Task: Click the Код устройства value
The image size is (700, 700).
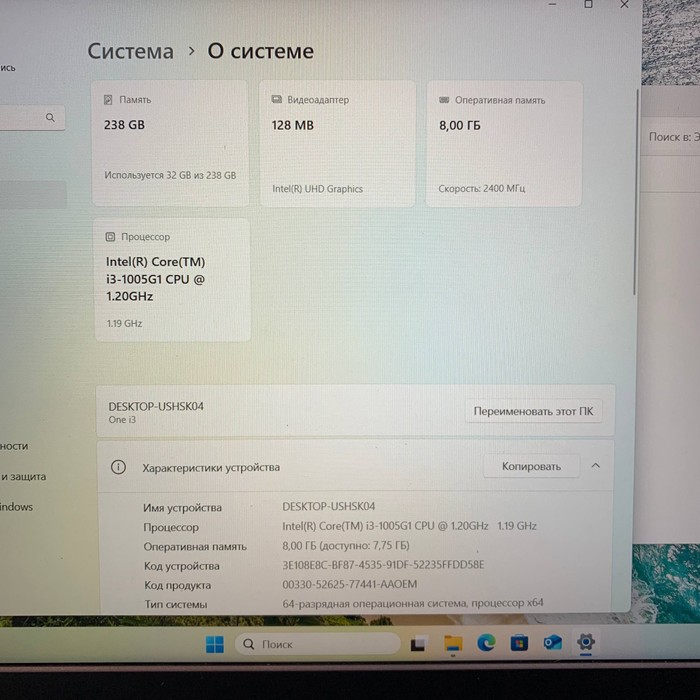Action: pyautogui.click(x=383, y=565)
